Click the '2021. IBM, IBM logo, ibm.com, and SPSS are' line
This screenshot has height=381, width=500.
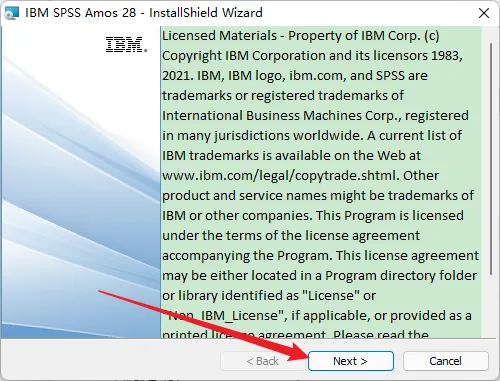click(295, 76)
